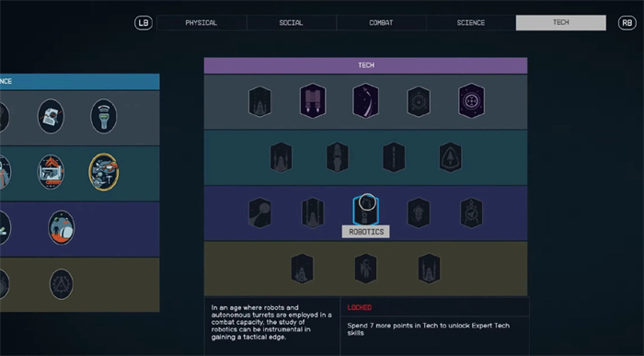Click the RB next-category button
The height and width of the screenshot is (356, 644).
(627, 23)
